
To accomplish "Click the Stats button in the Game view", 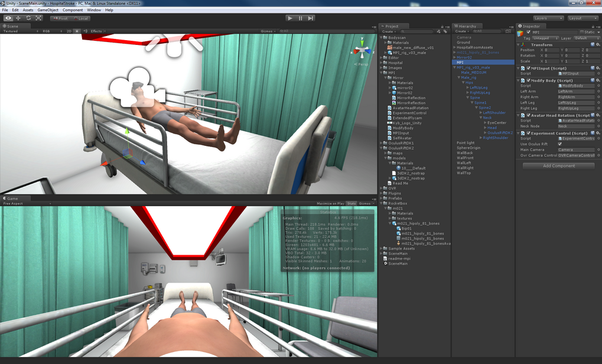I will tap(351, 203).
